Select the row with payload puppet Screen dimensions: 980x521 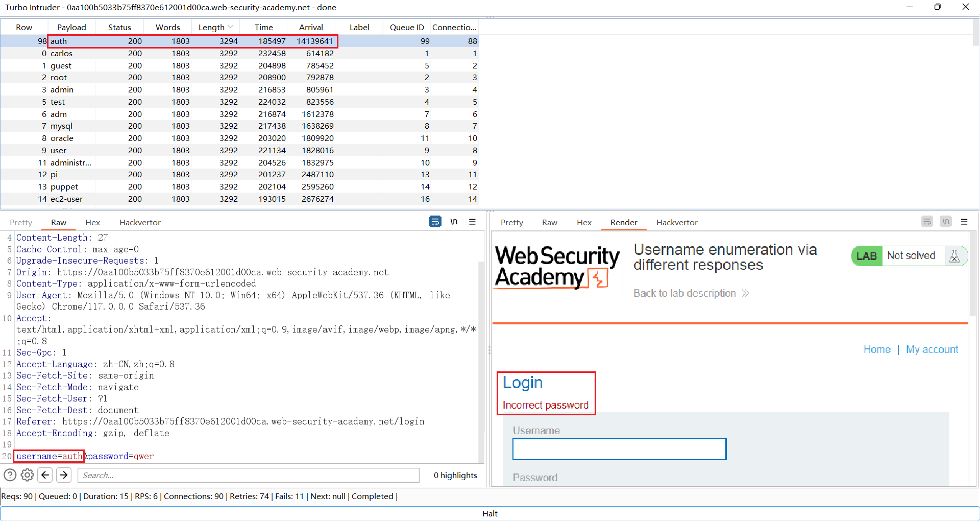(x=239, y=186)
